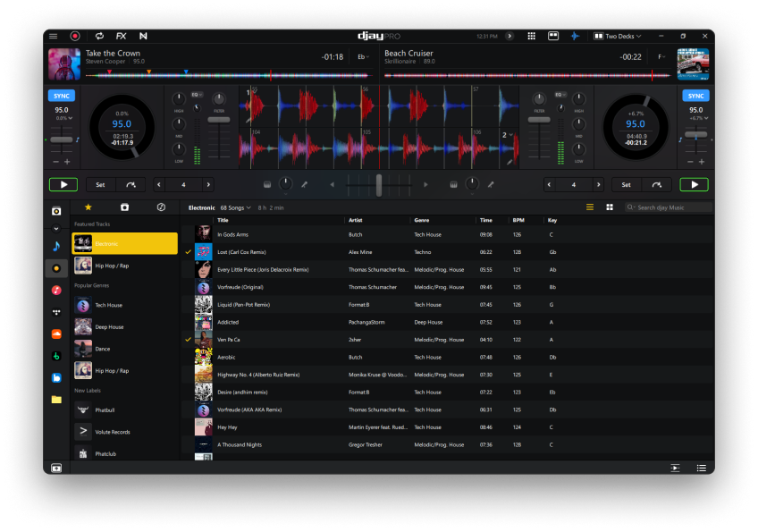Click the crossfader handle
The image size is (758, 532).
click(379, 185)
